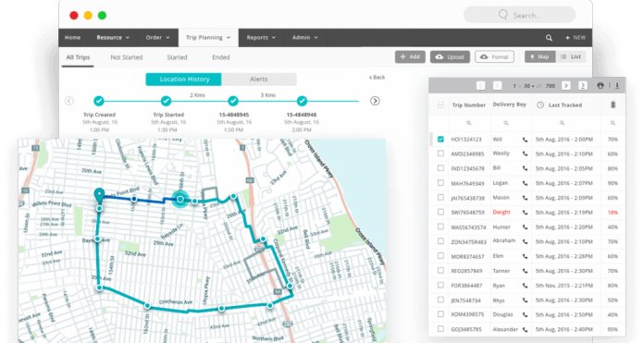Toggle the select-all checkbox in table header
Screen dimensions: 644x343
[440, 105]
